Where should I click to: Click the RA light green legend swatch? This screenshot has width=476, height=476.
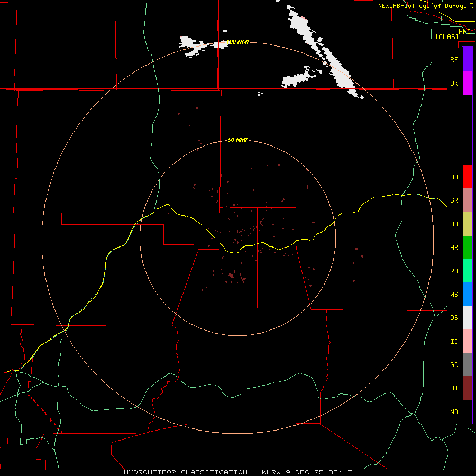467,271
